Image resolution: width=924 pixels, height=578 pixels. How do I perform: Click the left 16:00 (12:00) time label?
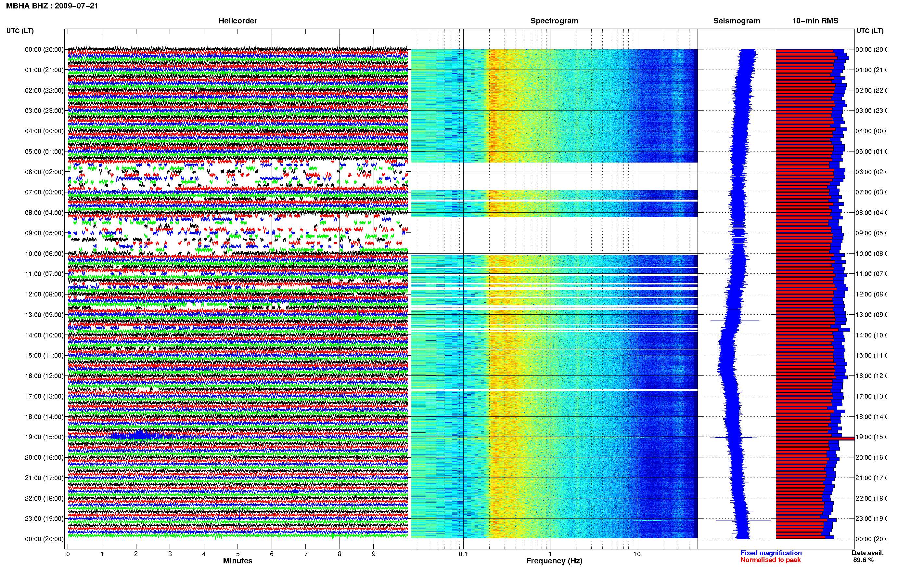pyautogui.click(x=44, y=376)
